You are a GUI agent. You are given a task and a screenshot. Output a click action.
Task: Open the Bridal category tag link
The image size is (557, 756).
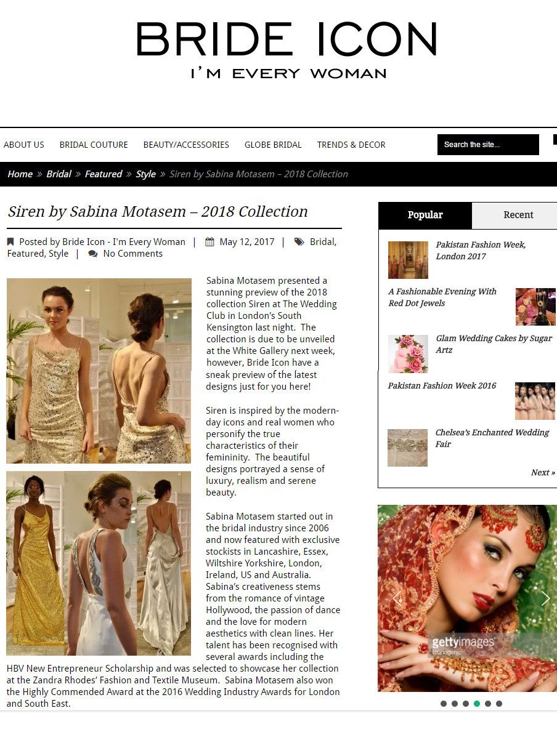point(322,242)
